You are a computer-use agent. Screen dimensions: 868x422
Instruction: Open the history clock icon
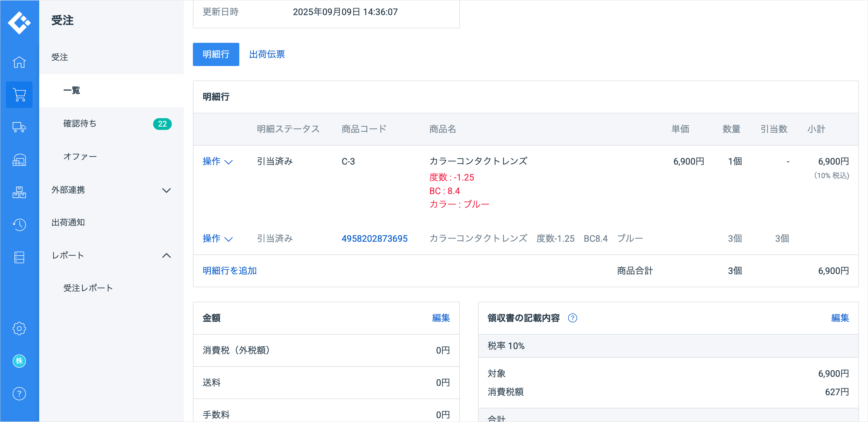(x=19, y=225)
